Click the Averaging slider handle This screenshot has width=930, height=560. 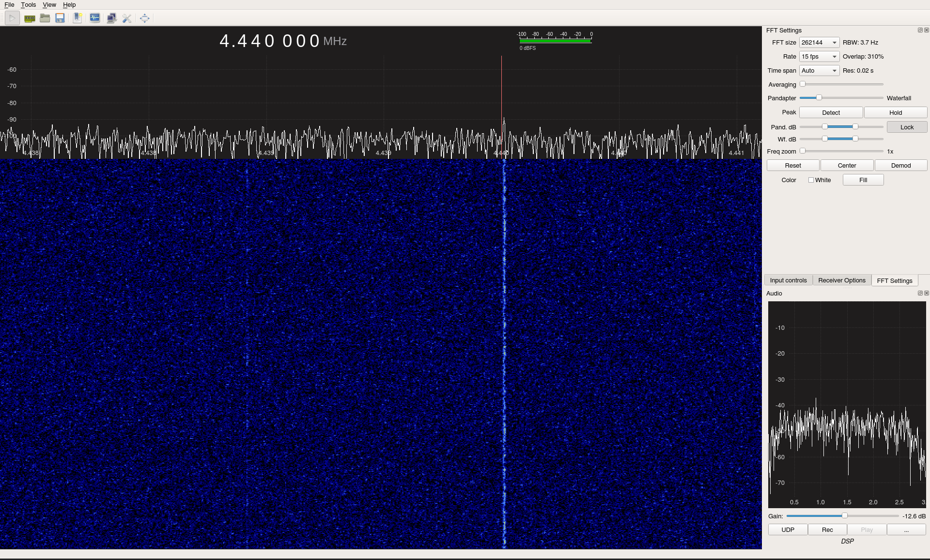803,84
